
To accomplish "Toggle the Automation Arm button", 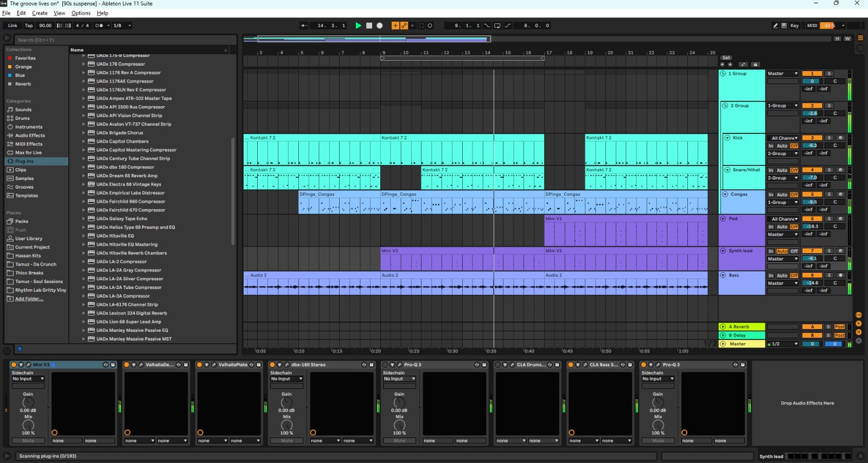I will [404, 25].
